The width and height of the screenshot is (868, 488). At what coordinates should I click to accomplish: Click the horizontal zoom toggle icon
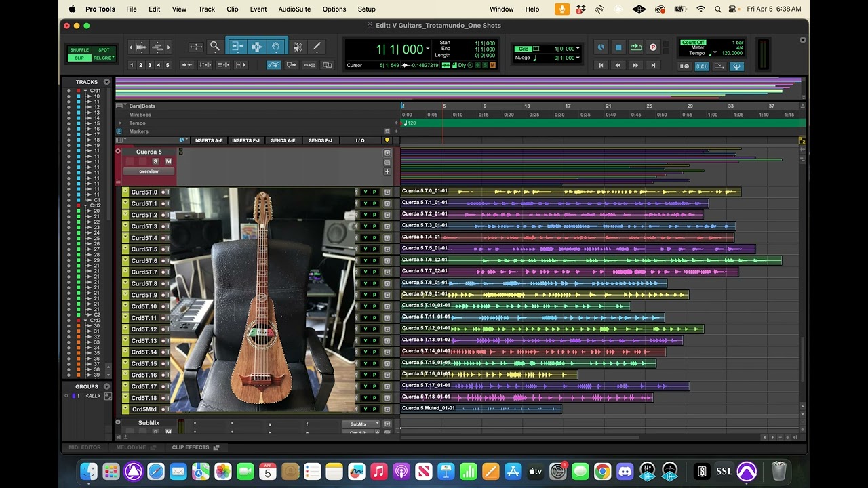(x=196, y=47)
